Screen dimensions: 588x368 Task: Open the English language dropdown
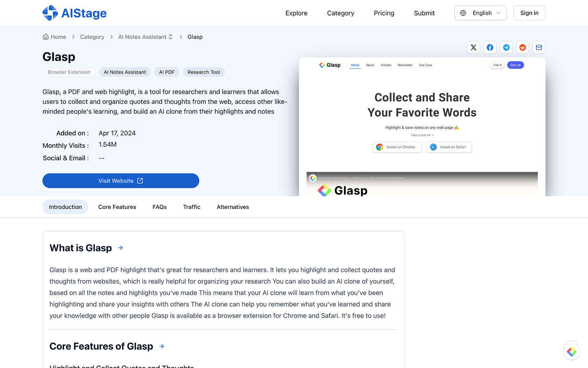click(x=481, y=13)
